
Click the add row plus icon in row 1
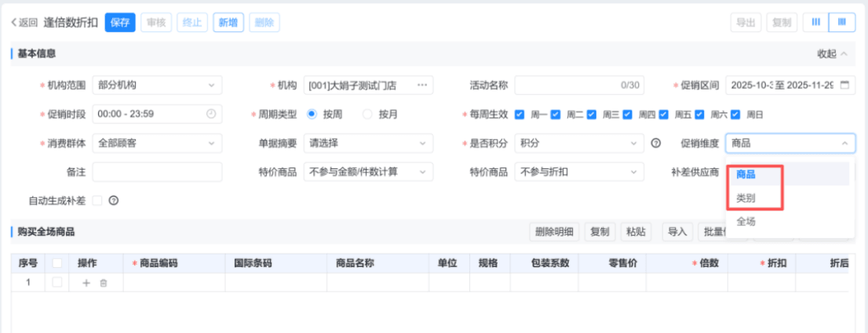(x=86, y=283)
